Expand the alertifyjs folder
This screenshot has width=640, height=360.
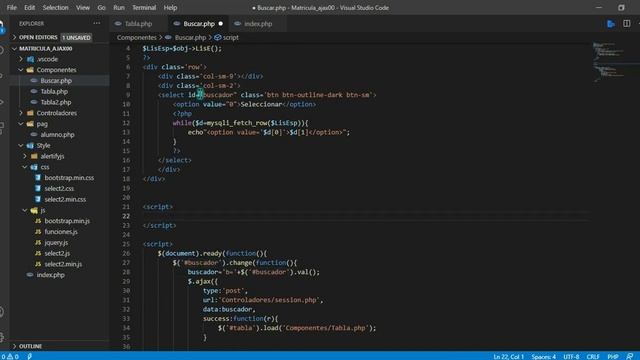[x=52, y=156]
